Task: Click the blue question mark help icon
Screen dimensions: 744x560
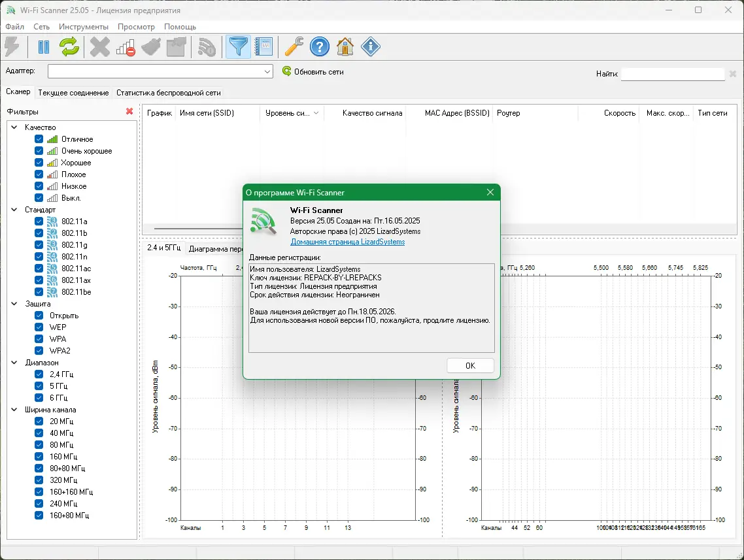Action: point(319,47)
